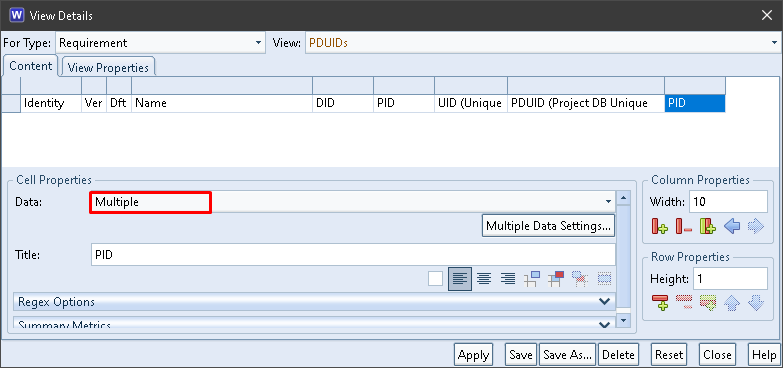Select the Name column cell
This screenshot has height=368, width=783.
(222, 103)
